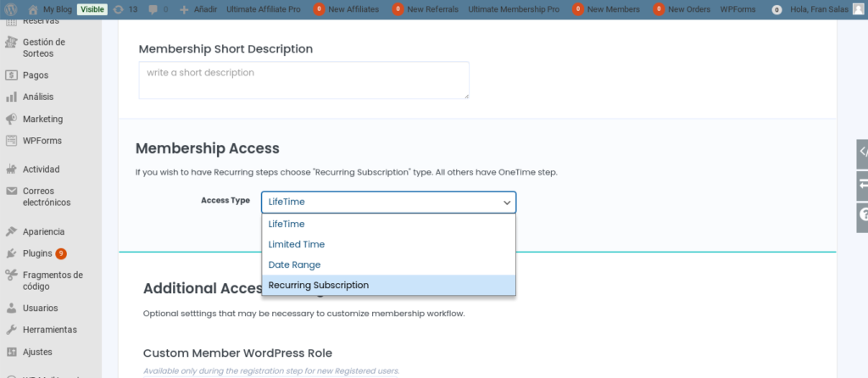Click the Usuarios person icon
Viewport: 868px width, 378px height.
[x=11, y=309]
